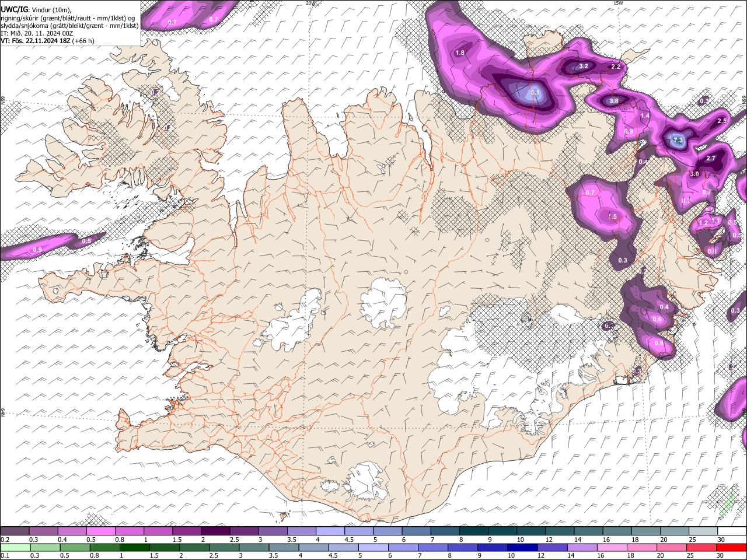Select the dark navy blue 10 swatch in bottom legend
This screenshot has width=747, height=560.
click(522, 547)
